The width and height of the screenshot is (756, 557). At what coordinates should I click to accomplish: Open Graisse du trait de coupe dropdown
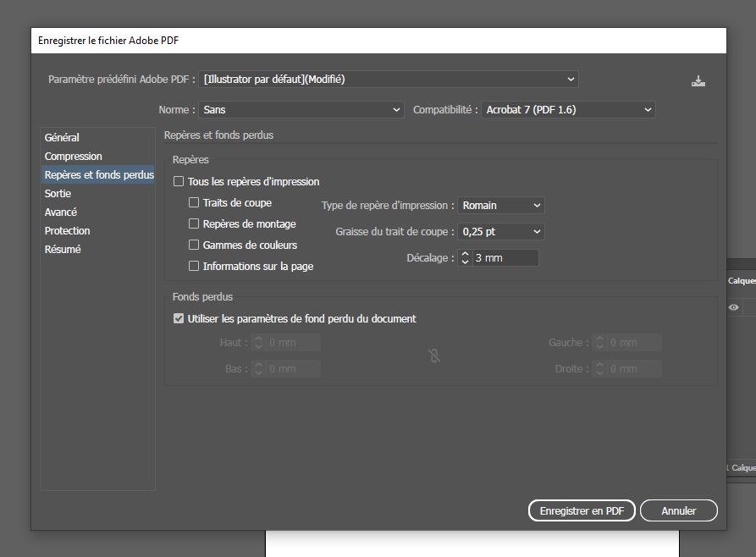(x=501, y=231)
